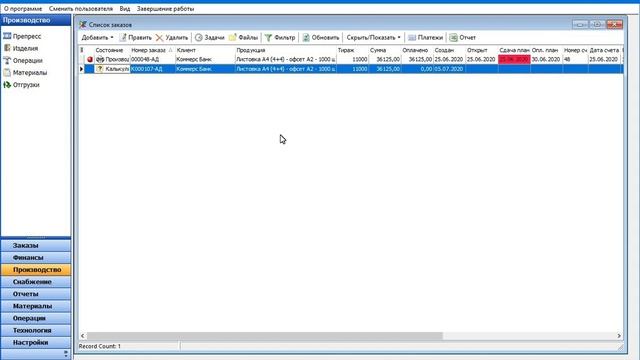
Task: Open Файлы from the toolbar
Action: tap(243, 38)
